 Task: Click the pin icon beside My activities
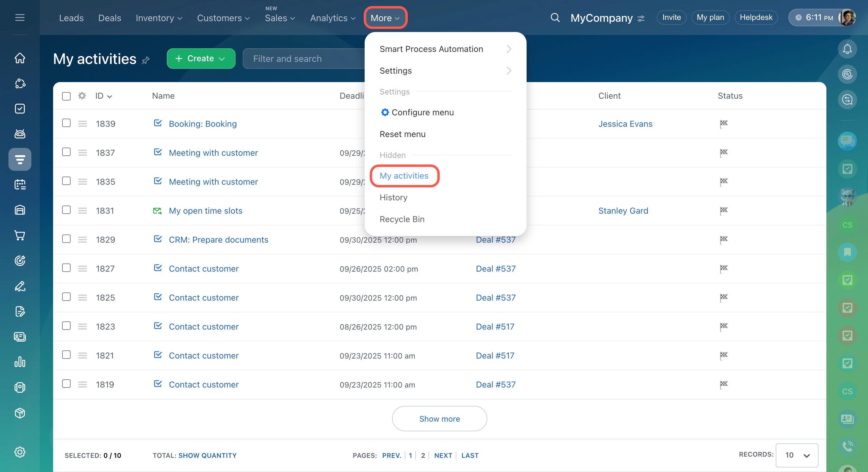coord(146,60)
